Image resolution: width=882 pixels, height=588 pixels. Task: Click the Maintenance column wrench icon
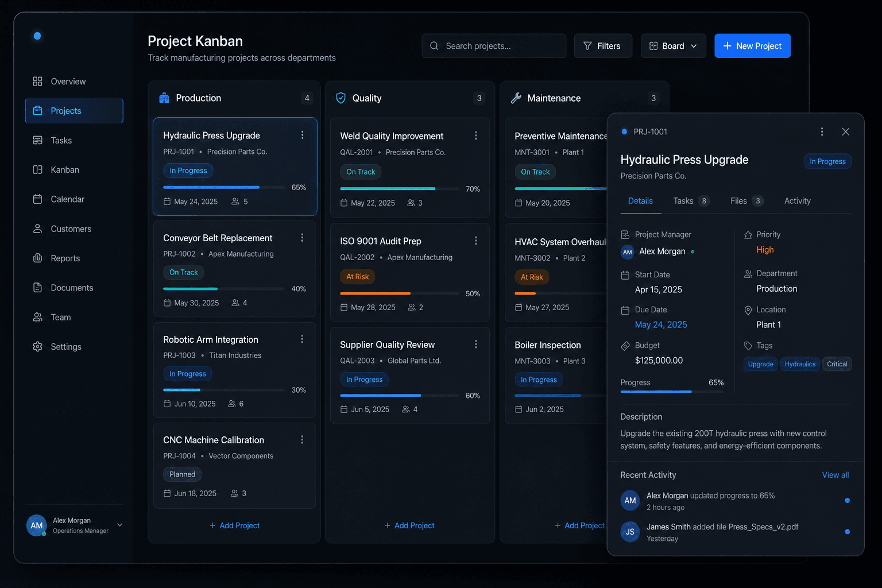tap(516, 98)
